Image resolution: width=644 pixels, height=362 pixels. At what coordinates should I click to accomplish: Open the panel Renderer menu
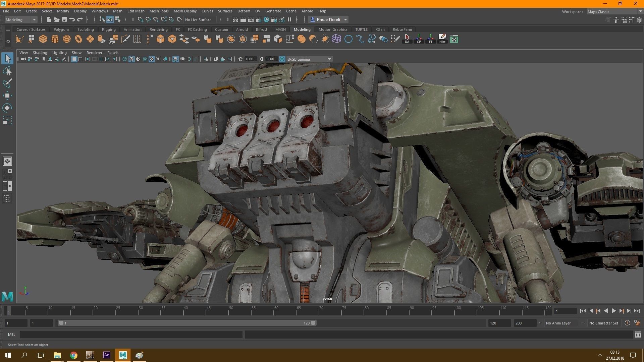coord(94,53)
